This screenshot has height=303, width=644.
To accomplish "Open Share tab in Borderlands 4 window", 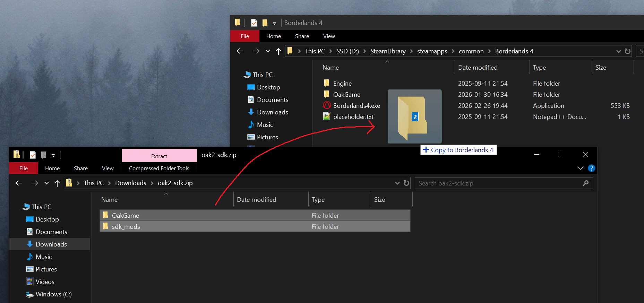I will [302, 36].
